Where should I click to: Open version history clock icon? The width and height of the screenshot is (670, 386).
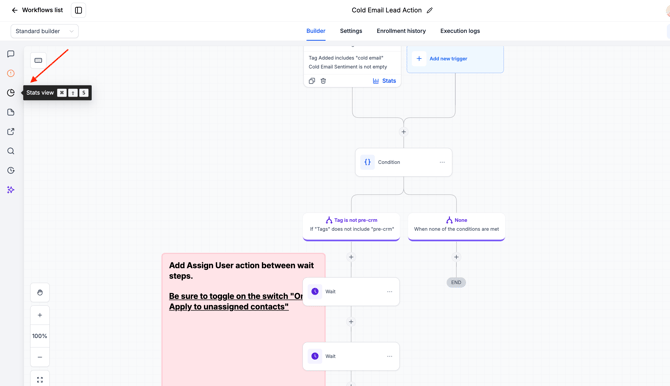tap(11, 171)
